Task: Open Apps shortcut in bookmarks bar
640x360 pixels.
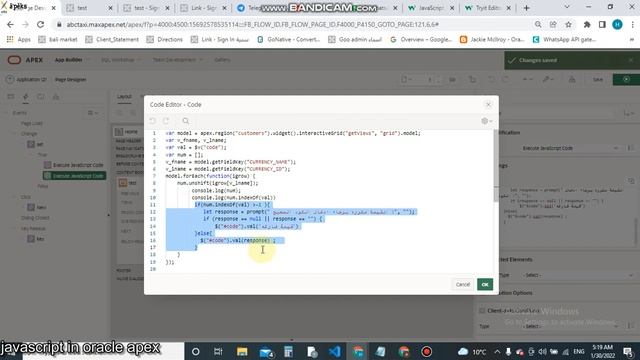Action: pos(19,40)
